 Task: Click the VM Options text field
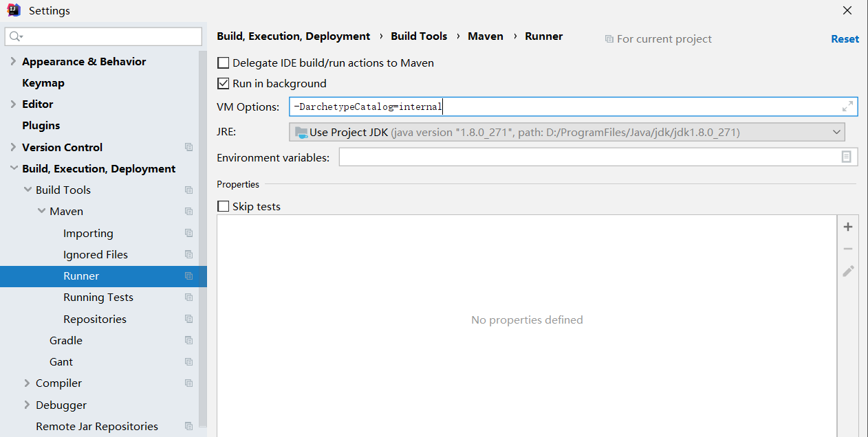point(573,107)
